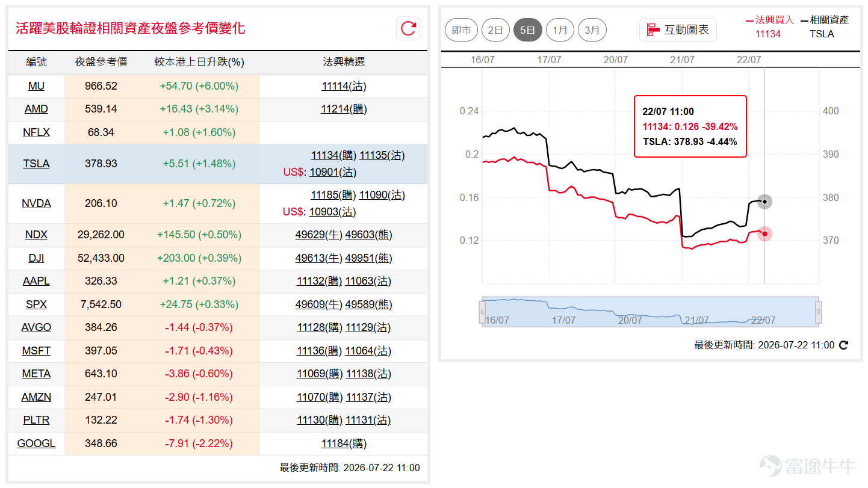Open warrant 11090(沽) for NVDA
Viewport: 868px width, 488px height.
tap(382, 195)
